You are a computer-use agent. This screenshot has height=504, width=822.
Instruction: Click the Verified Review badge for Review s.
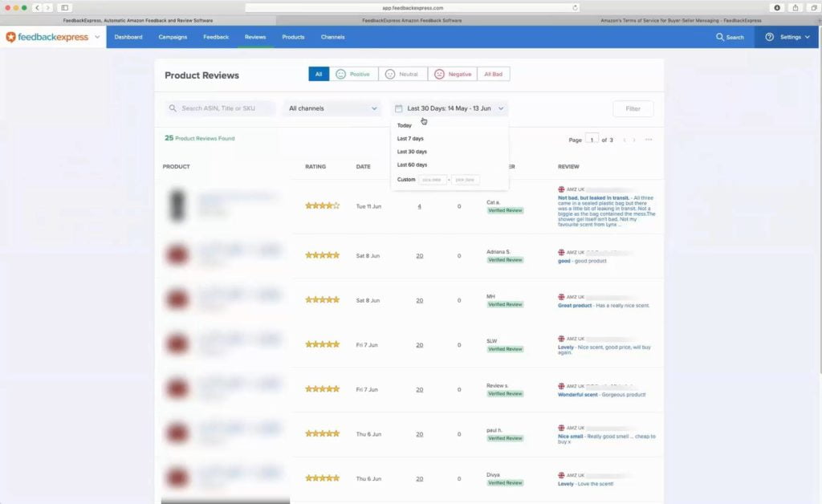506,393
